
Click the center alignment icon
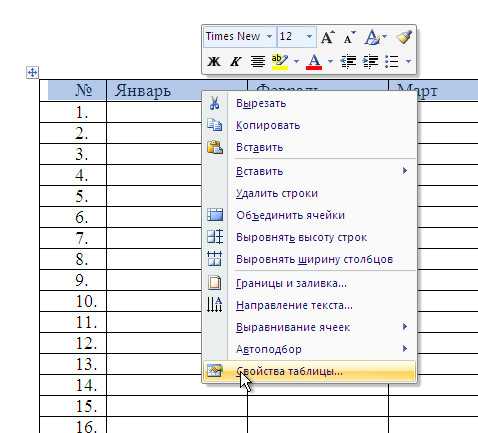(258, 61)
